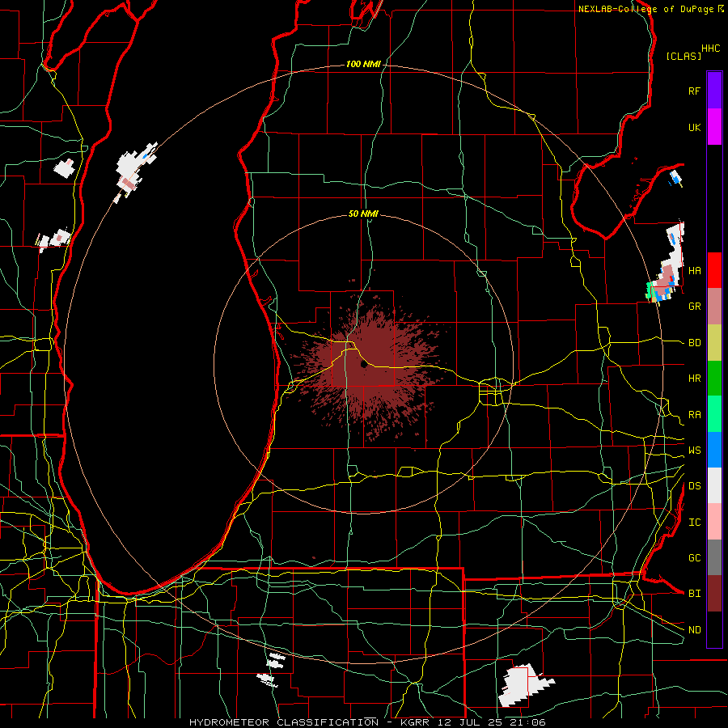Click the 'BD' legend label
Image resolution: width=728 pixels, height=728 pixels.
695,343
